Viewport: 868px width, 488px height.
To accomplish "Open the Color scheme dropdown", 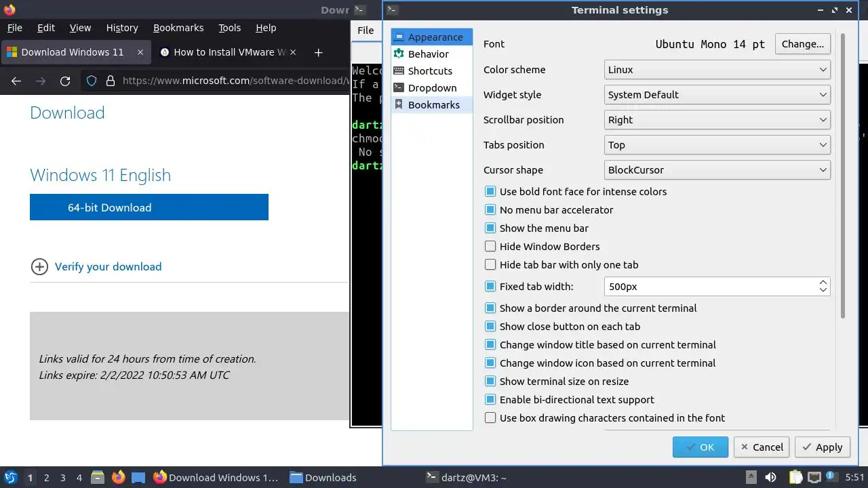I will pos(717,70).
